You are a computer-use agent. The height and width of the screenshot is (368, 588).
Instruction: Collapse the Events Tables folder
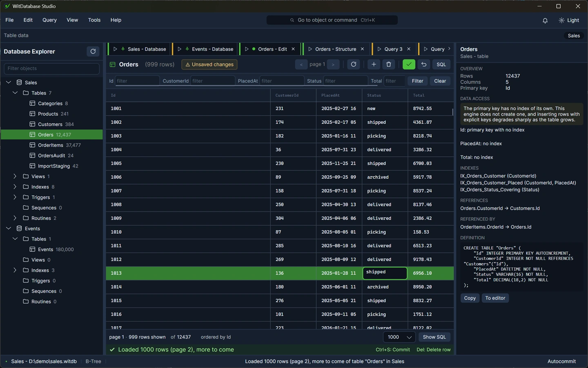click(15, 239)
